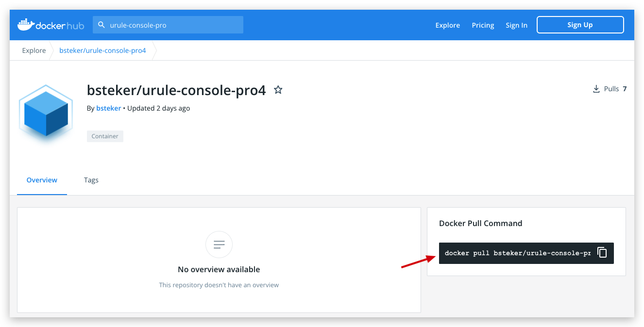
Task: Open the Pricing page
Action: [x=482, y=25]
